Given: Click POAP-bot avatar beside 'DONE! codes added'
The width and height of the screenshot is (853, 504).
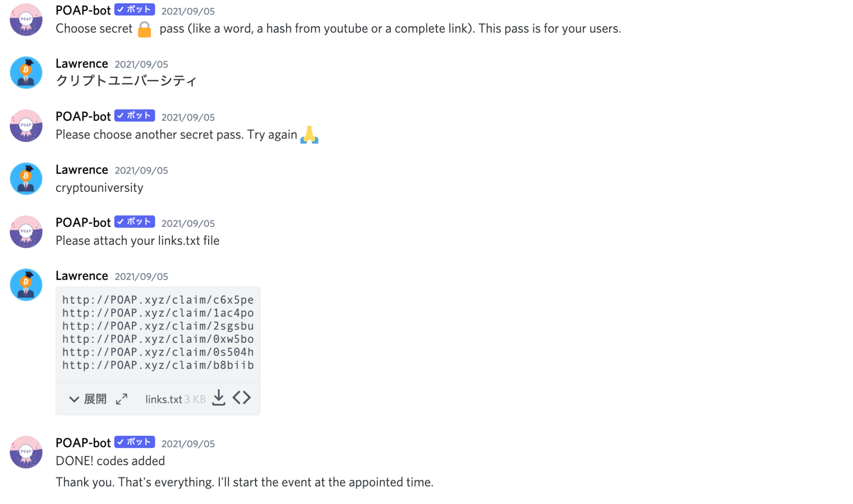Looking at the screenshot, I should coord(26,452).
